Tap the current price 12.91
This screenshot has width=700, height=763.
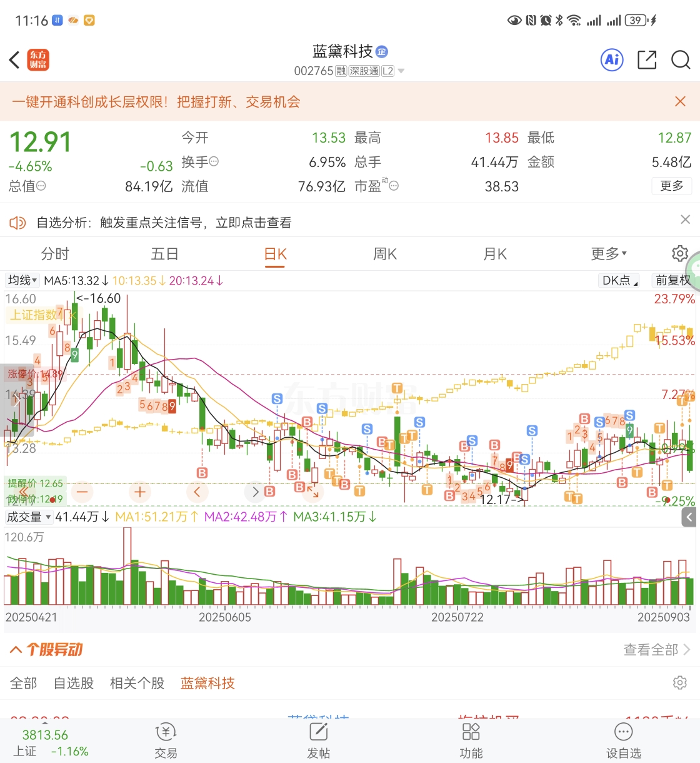40,142
